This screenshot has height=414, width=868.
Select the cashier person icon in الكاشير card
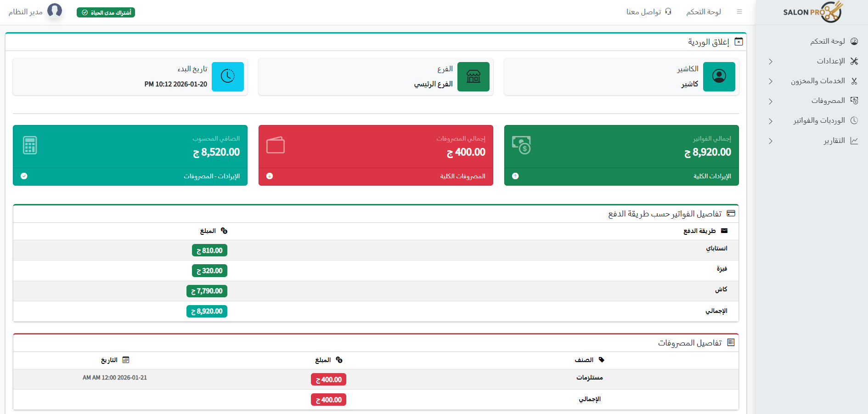(719, 77)
